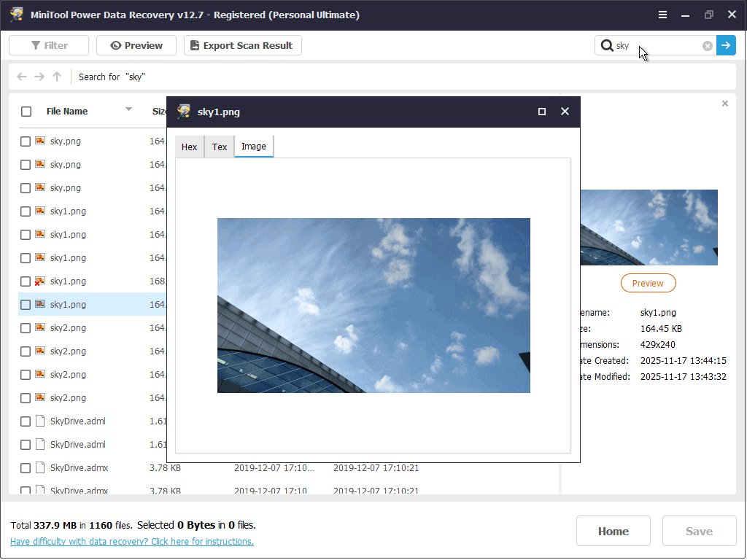The height and width of the screenshot is (560, 747).
Task: Click the up-level navigation arrow
Action: [57, 77]
